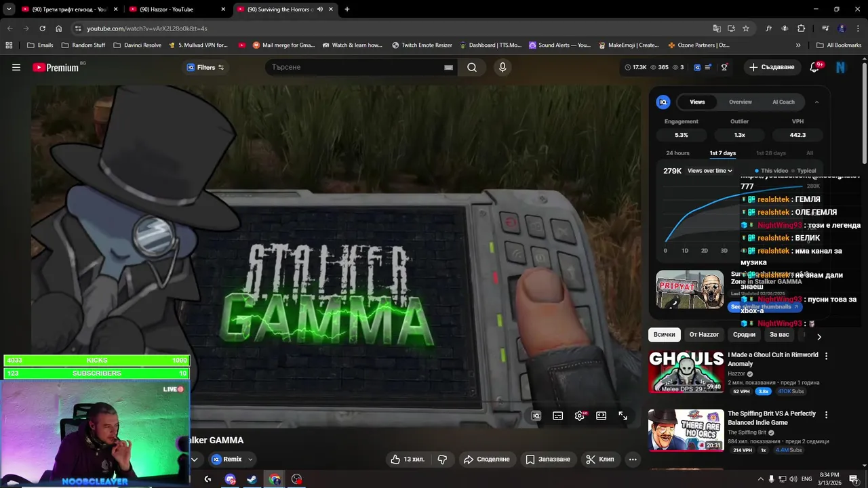
Task: Open Discord from the taskbar
Action: tap(230, 479)
